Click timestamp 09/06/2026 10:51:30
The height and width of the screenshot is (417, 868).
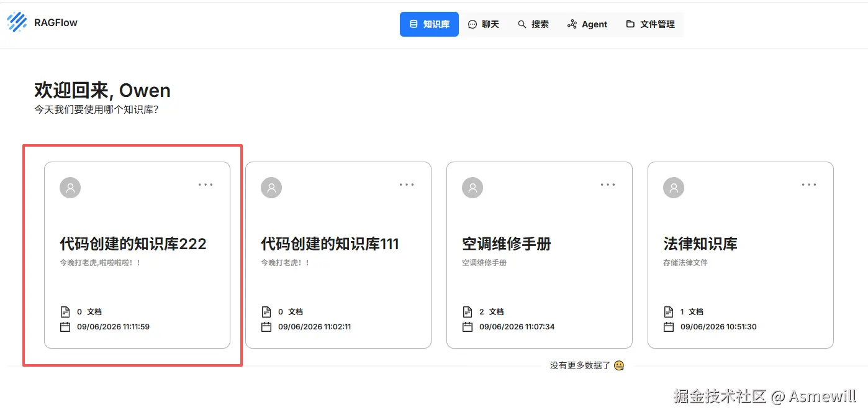pyautogui.click(x=718, y=326)
